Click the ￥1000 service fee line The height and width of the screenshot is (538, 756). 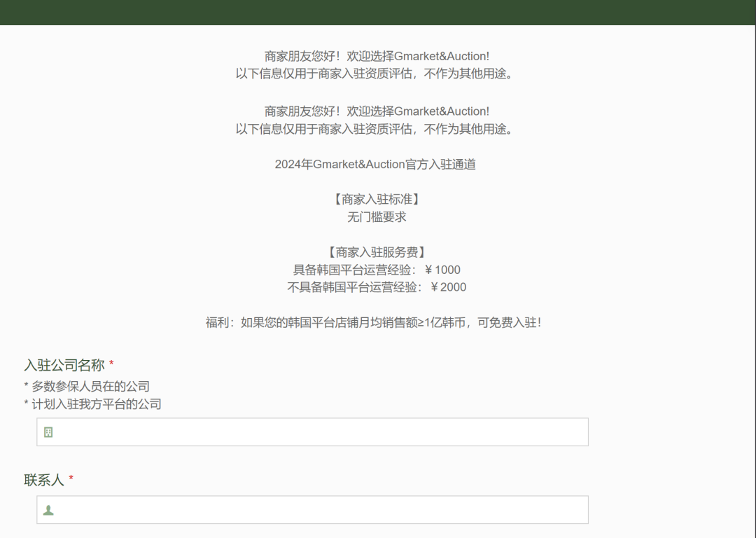pyautogui.click(x=376, y=269)
